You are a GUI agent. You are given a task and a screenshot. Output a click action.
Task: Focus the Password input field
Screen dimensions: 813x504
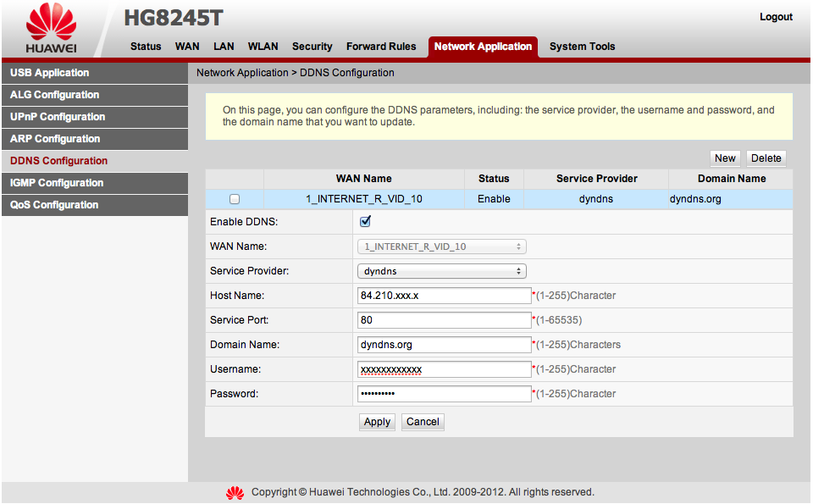pyautogui.click(x=445, y=394)
